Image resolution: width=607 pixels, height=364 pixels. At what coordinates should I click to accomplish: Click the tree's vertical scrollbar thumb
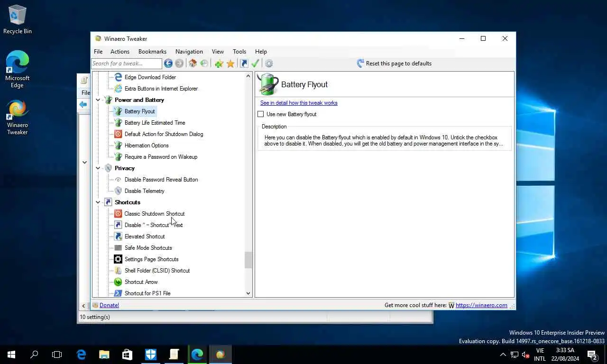(x=248, y=260)
